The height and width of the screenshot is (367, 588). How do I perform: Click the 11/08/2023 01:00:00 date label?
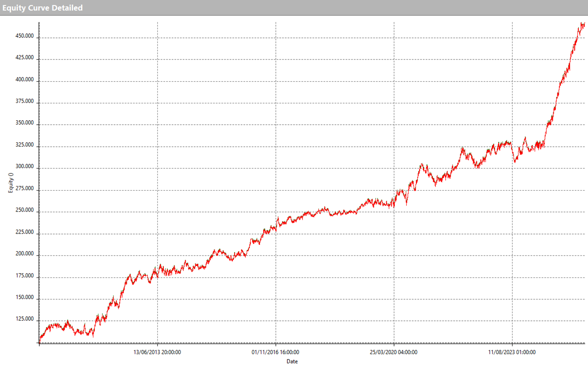click(x=512, y=352)
